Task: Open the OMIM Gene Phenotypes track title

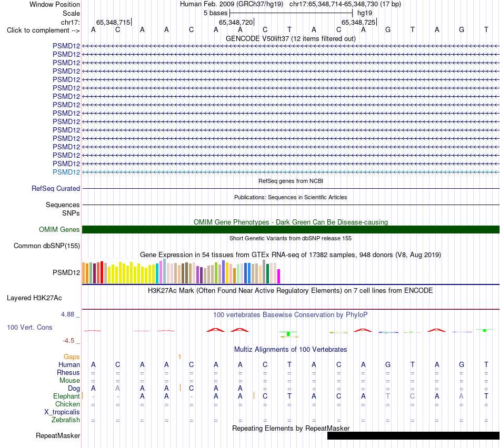Action: (291, 222)
